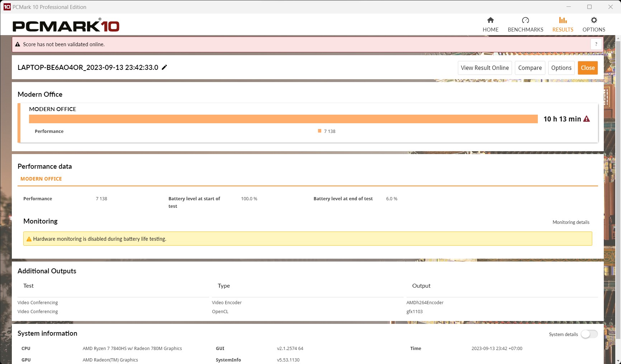The height and width of the screenshot is (364, 621).
Task: Click the '7 138' performance data value
Action: 101,198
